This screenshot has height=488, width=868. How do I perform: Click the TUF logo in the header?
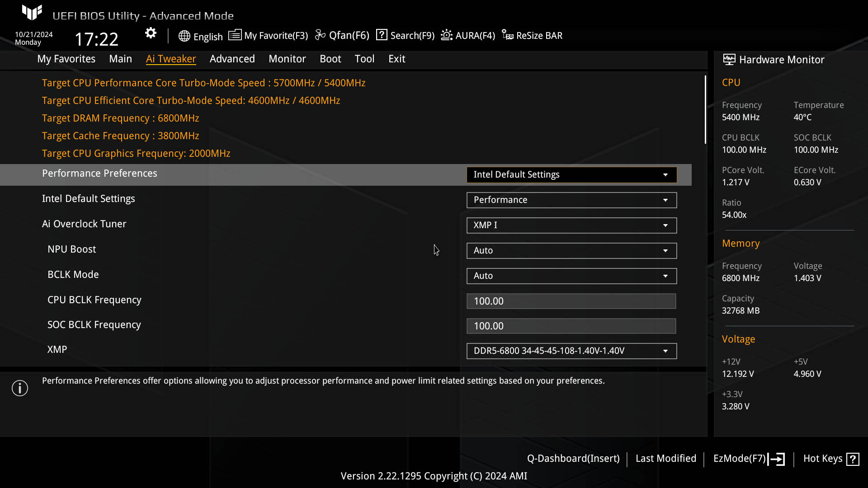[32, 13]
